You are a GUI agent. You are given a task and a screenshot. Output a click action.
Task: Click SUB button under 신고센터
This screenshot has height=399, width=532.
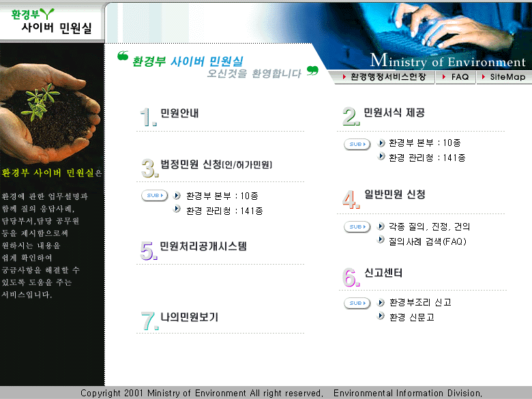coord(357,303)
